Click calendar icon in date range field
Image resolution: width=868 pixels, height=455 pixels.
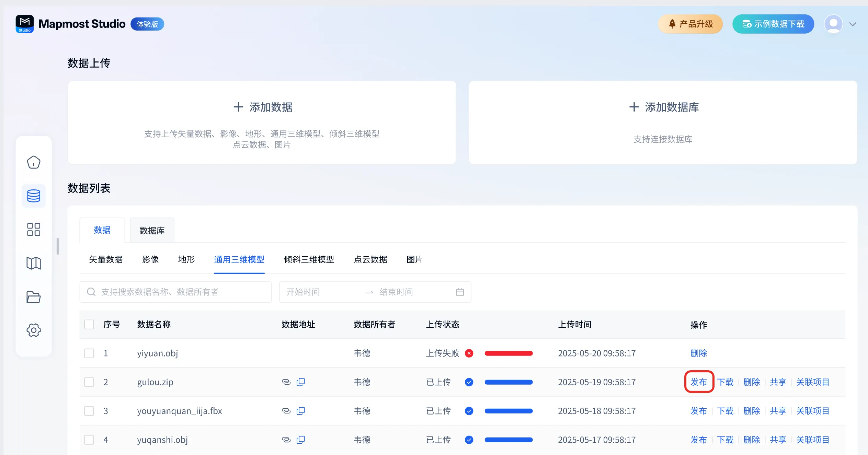pos(460,292)
